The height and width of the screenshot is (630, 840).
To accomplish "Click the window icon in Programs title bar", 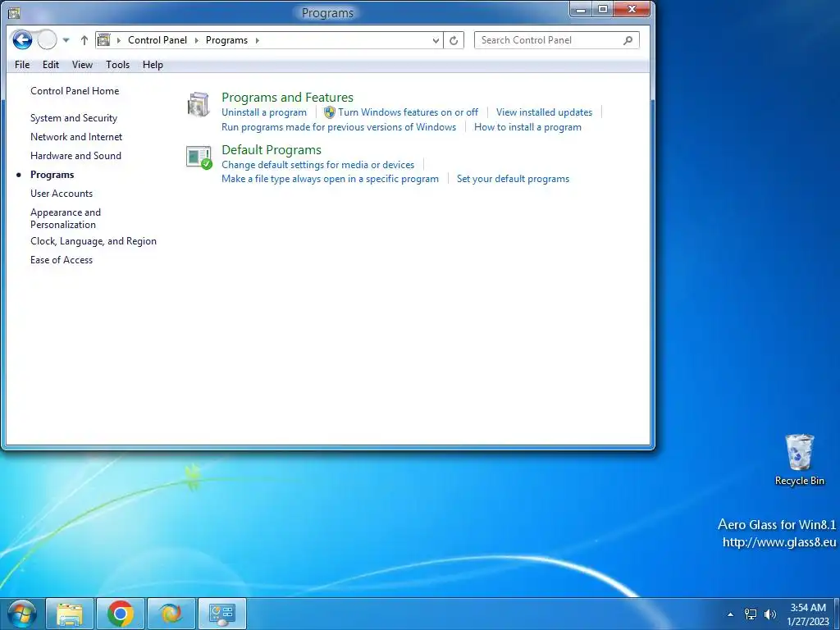I will tap(15, 11).
